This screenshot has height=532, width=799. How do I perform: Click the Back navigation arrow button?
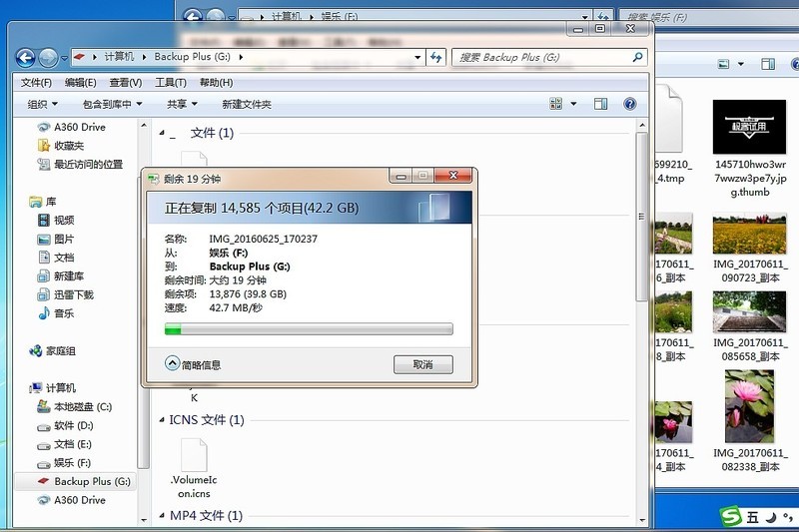coord(26,58)
